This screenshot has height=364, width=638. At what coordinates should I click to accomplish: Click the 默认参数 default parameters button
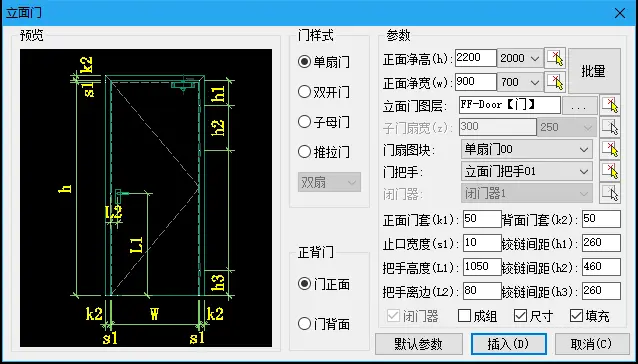pyautogui.click(x=419, y=344)
